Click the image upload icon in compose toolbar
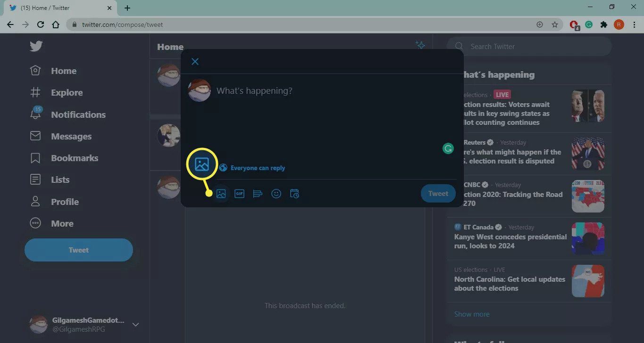Screen dimensions: 644x343 (x=221, y=194)
